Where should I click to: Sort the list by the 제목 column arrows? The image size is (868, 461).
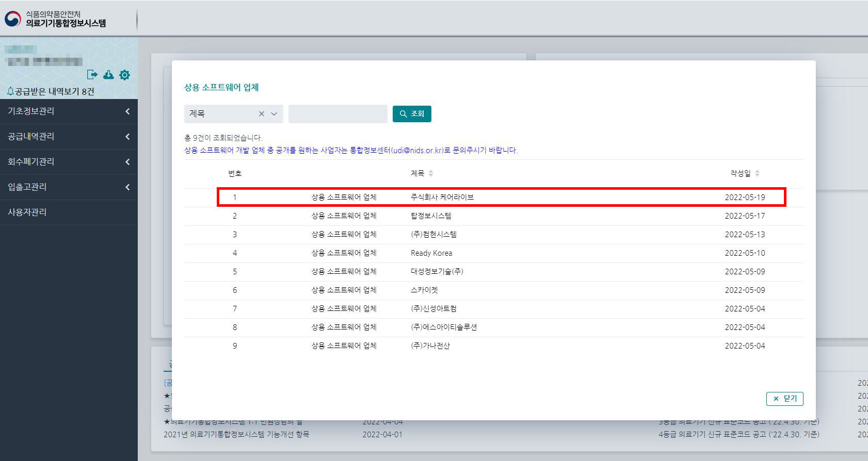click(431, 173)
